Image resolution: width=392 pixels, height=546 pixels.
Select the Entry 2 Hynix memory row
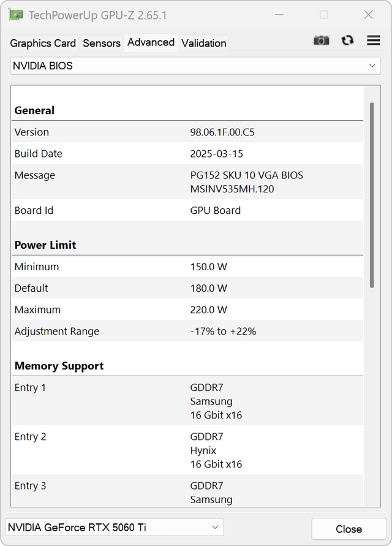[x=187, y=450]
